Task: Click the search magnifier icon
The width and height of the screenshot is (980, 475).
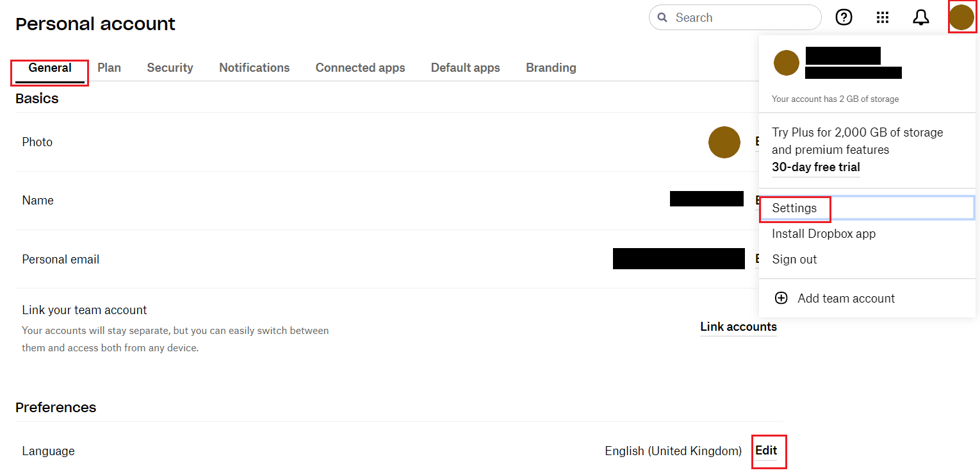Action: pyautogui.click(x=662, y=17)
